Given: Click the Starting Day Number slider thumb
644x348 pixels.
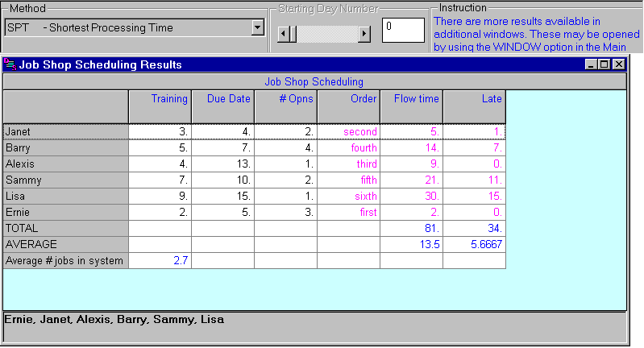Looking at the screenshot, I should coord(293,34).
